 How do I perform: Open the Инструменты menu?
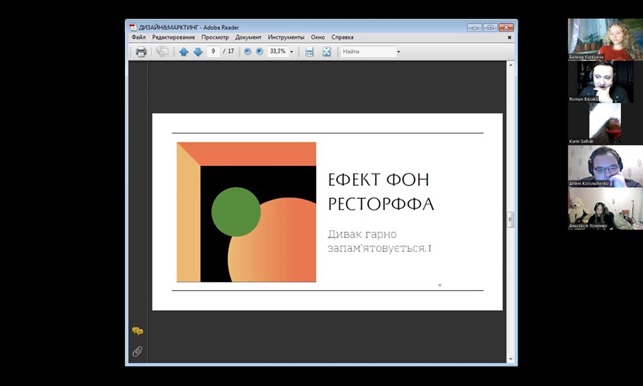tap(286, 37)
